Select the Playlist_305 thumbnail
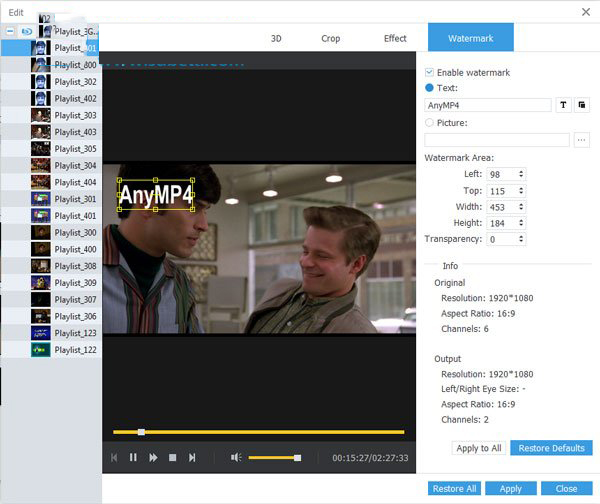 coord(41,148)
